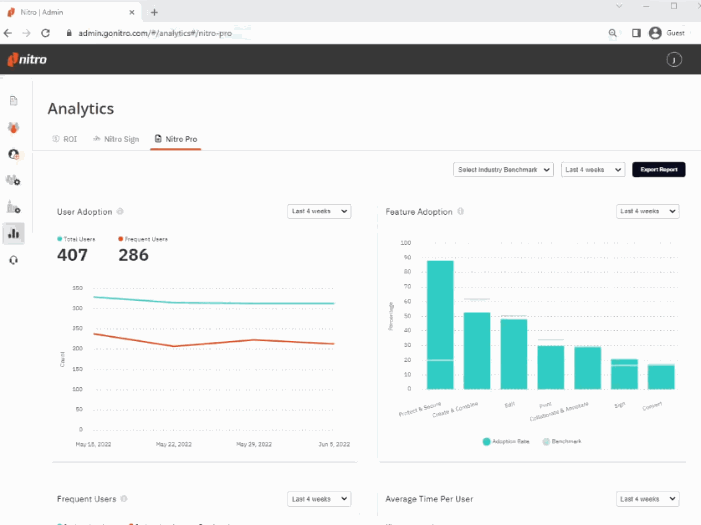Toggle the Benchmark legend item
The height and width of the screenshot is (525, 701).
pyautogui.click(x=561, y=441)
